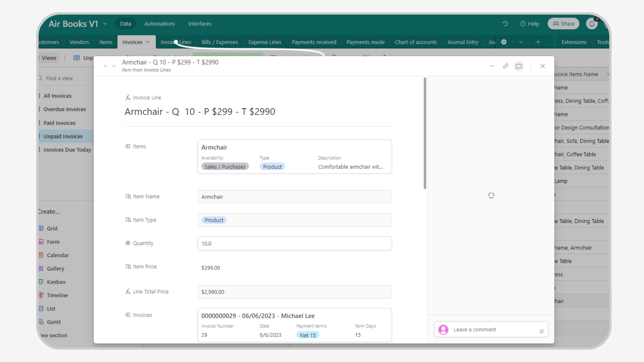Screen dimensions: 644x362
Task: Go to next record arrow
Action: click(114, 66)
